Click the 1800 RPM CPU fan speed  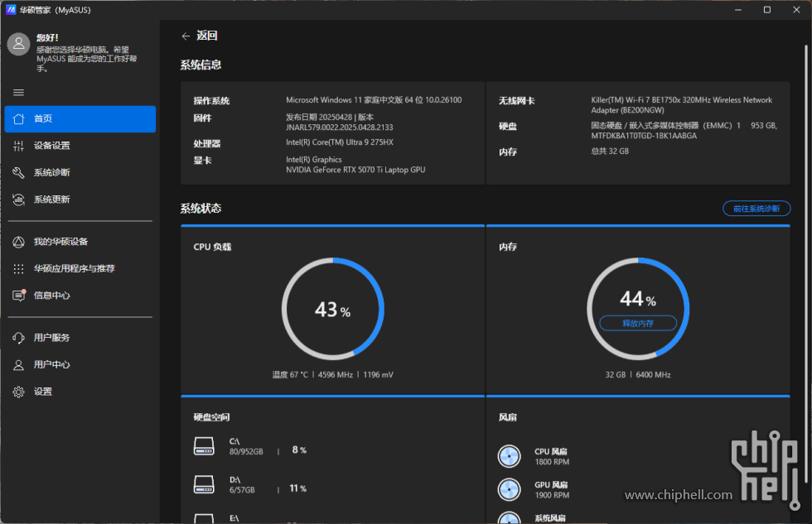point(552,462)
